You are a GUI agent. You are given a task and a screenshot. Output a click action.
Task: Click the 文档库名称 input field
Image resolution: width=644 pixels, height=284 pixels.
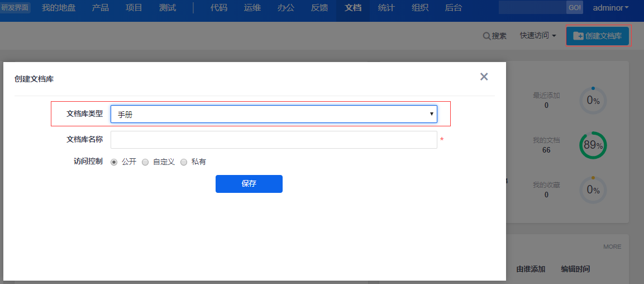tap(274, 140)
